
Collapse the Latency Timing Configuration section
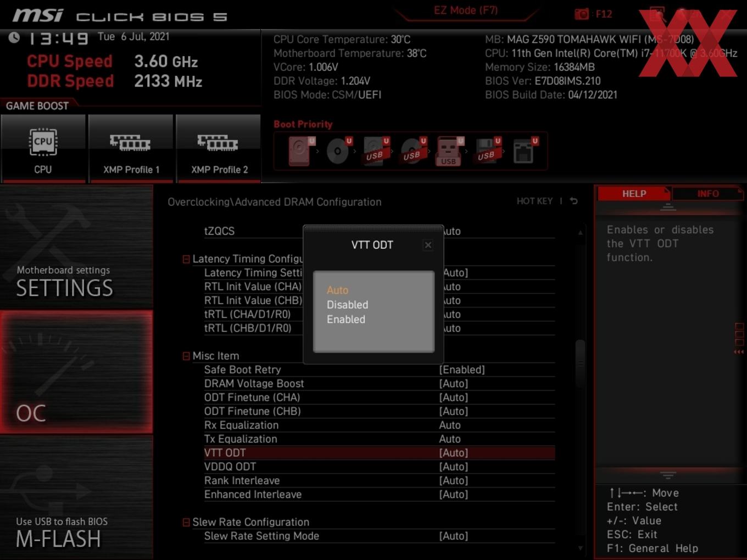(186, 259)
